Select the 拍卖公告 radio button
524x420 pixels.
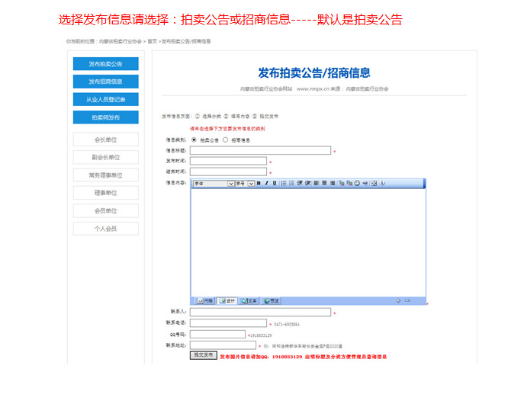pos(194,140)
